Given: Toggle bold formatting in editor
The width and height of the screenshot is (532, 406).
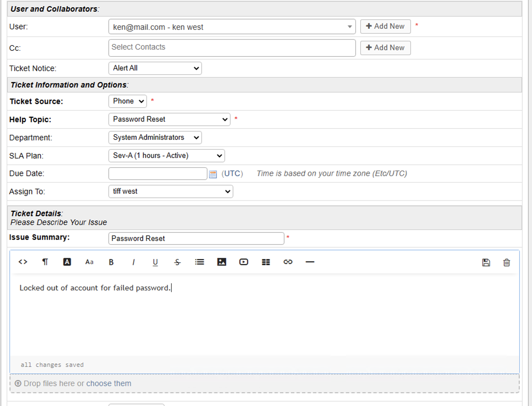Looking at the screenshot, I should (x=111, y=262).
